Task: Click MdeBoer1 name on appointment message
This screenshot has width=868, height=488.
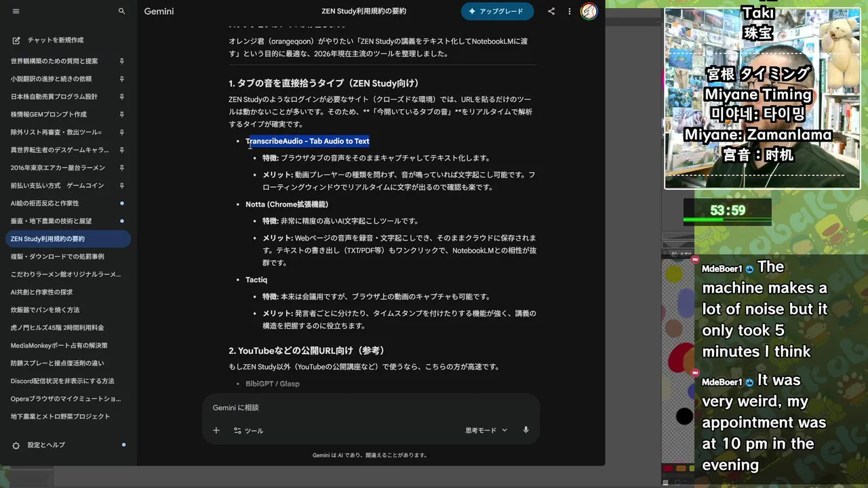Action: click(x=722, y=382)
